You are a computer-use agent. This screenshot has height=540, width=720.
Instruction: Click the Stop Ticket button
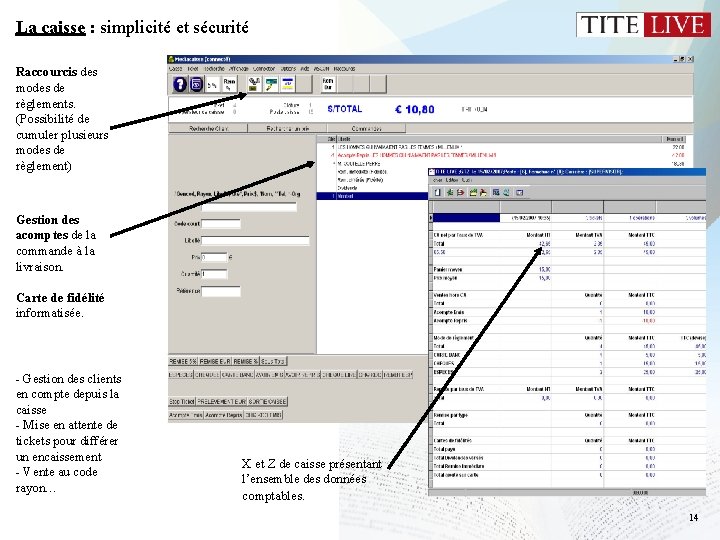(x=182, y=401)
